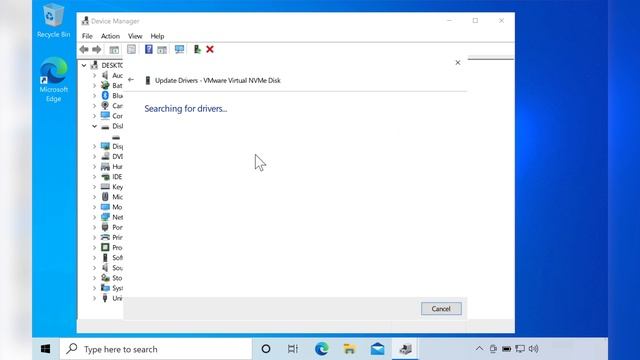Click the Back arrow in Device Manager toolbar

click(x=84, y=49)
